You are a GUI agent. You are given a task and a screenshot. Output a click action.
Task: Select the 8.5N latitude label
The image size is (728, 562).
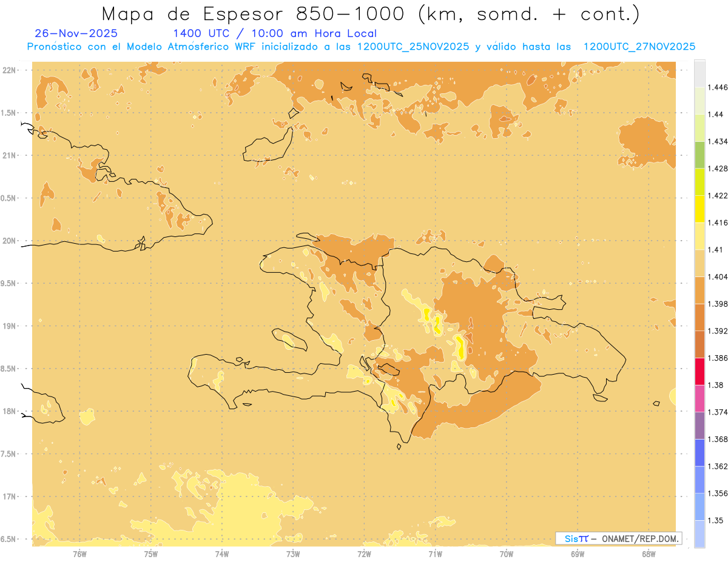pos(9,369)
